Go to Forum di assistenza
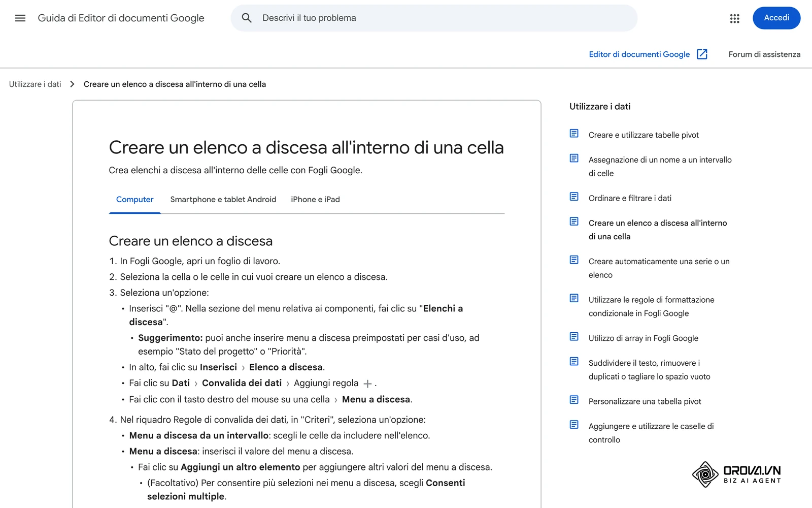Screen dimensions: 812x508 (x=764, y=54)
